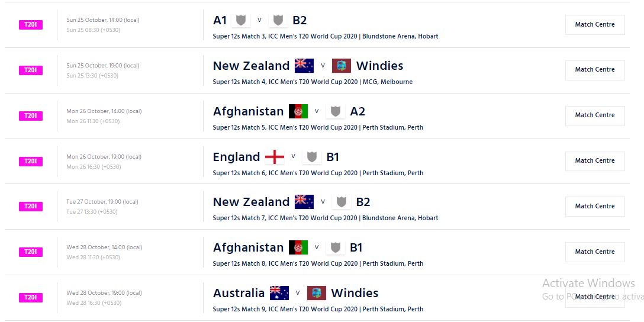644x322 pixels.
Task: Open Match Centre for A1 v B2
Action: [595, 24]
